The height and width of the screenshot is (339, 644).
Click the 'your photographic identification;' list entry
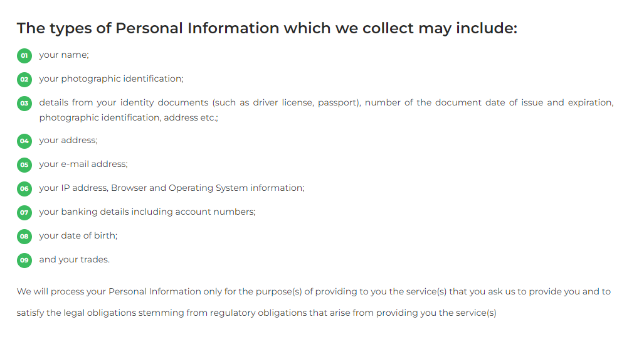coord(111,79)
